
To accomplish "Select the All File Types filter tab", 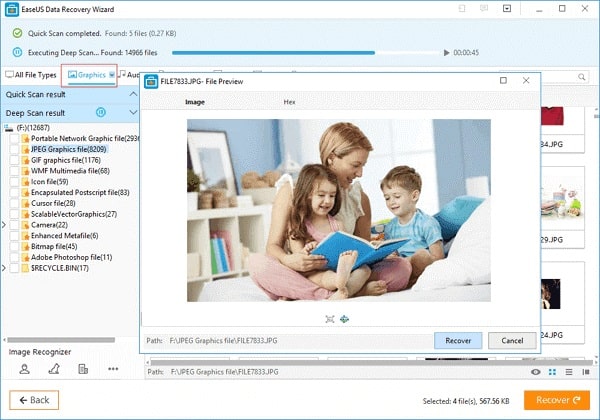I will (x=30, y=75).
